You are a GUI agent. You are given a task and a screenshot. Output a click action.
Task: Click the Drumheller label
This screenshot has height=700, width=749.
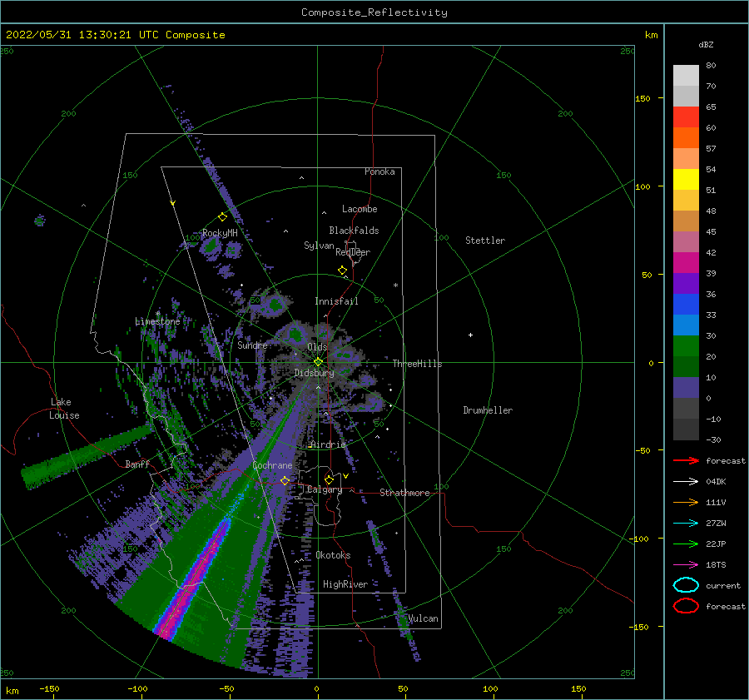[x=488, y=410]
